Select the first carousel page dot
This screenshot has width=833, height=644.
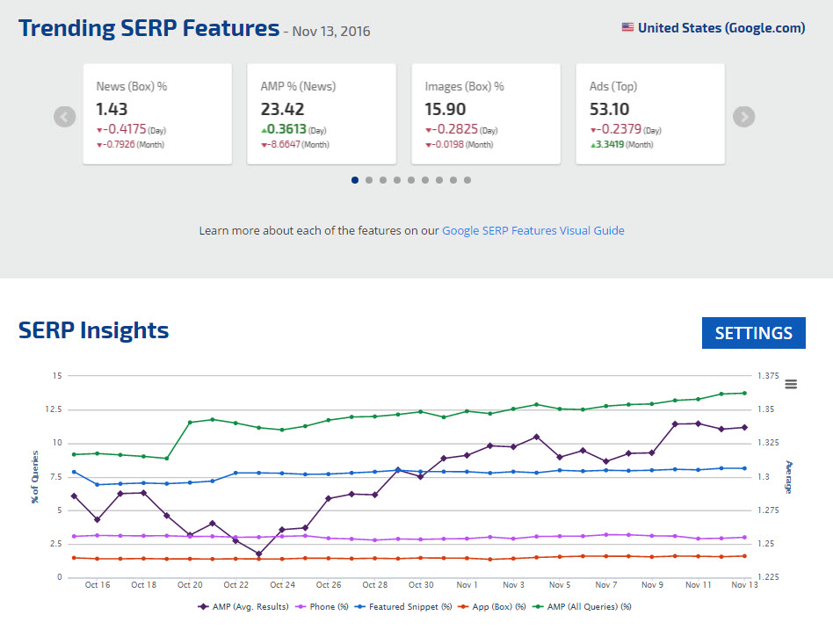pos(355,180)
